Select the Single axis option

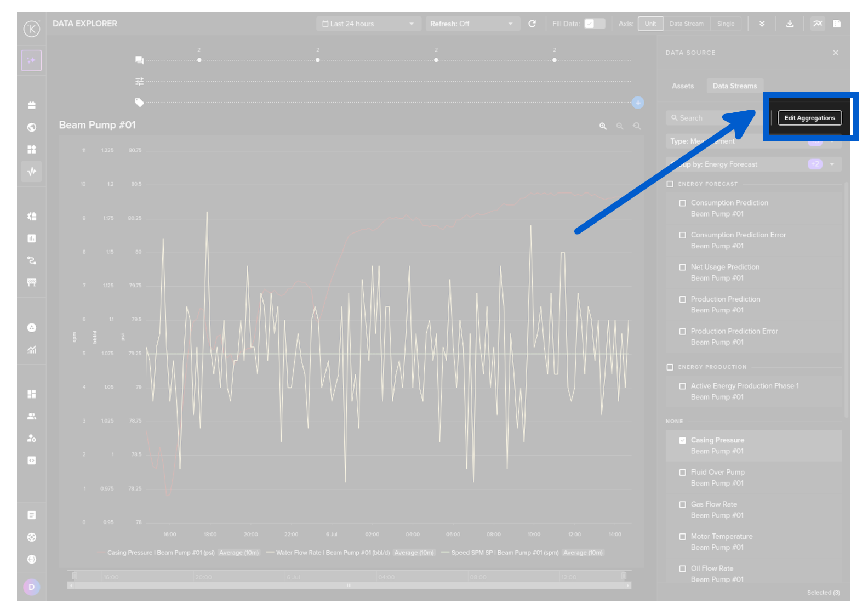[x=726, y=24]
